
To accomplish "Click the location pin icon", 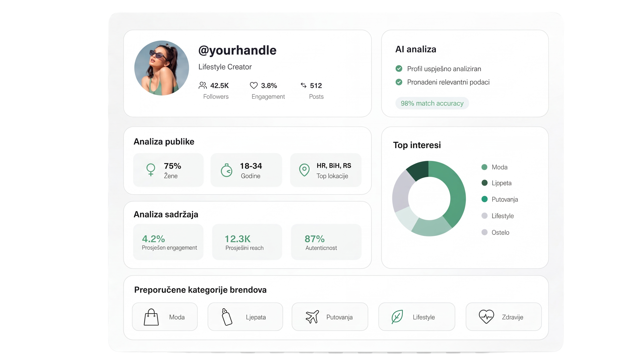I will pyautogui.click(x=304, y=170).
